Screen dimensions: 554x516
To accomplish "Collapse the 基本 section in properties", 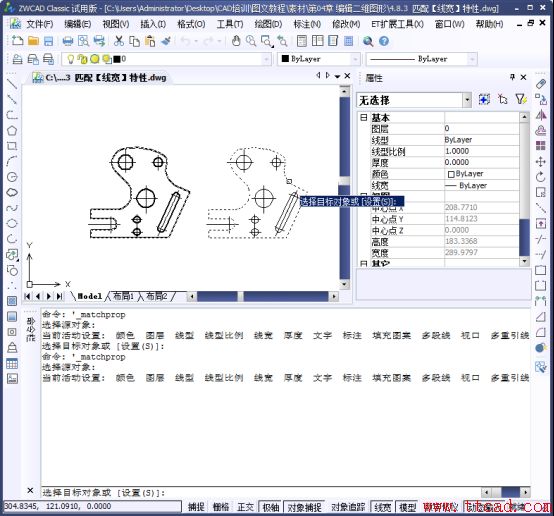I will (364, 117).
